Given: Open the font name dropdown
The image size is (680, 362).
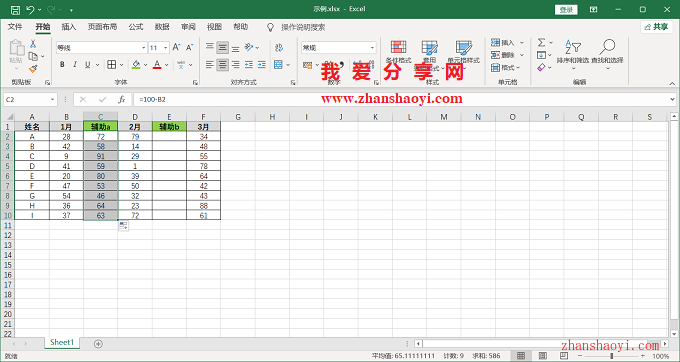Looking at the screenshot, I should [144, 48].
